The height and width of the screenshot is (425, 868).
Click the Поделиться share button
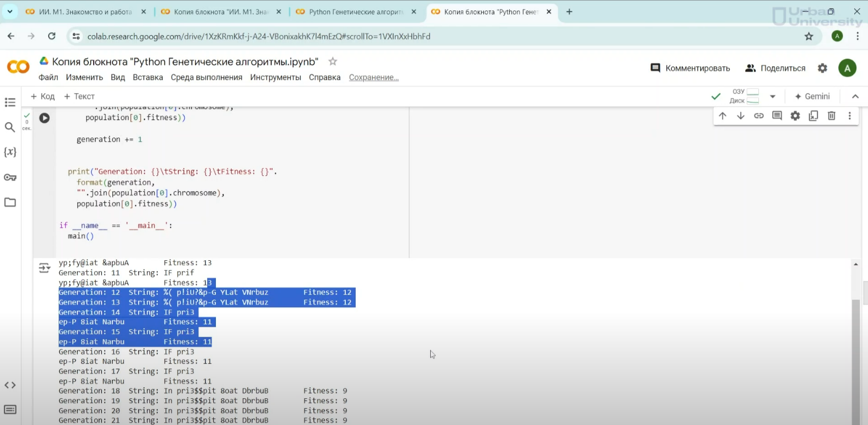point(775,68)
